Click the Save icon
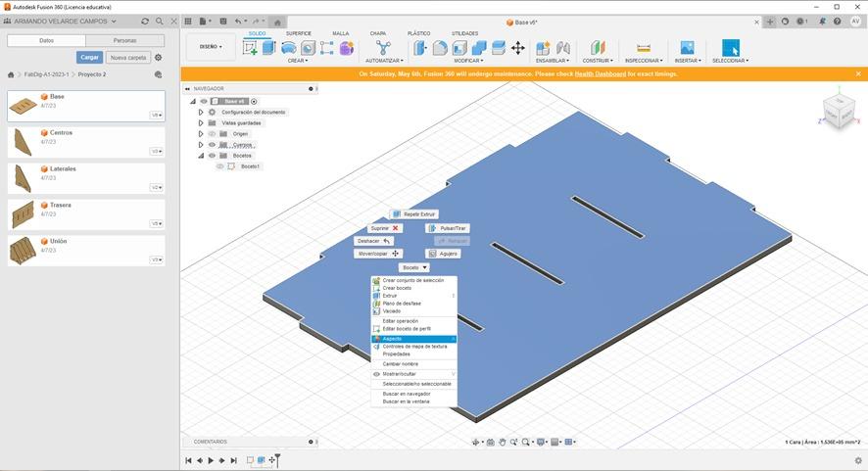This screenshot has width=868, height=471. pyautogui.click(x=223, y=21)
